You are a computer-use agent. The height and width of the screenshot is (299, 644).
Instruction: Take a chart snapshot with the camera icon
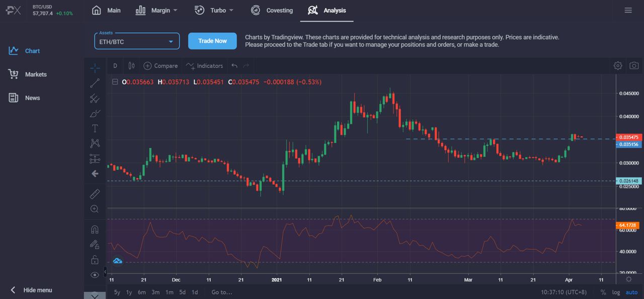point(634,65)
